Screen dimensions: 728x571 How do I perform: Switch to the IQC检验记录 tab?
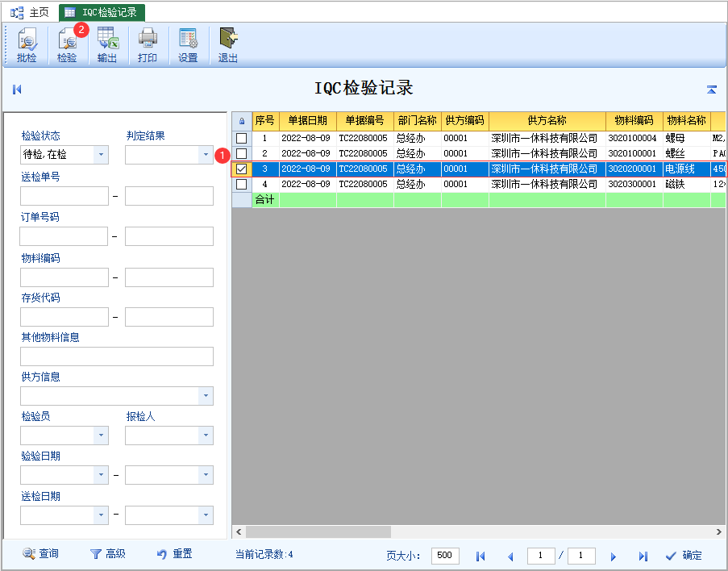102,13
